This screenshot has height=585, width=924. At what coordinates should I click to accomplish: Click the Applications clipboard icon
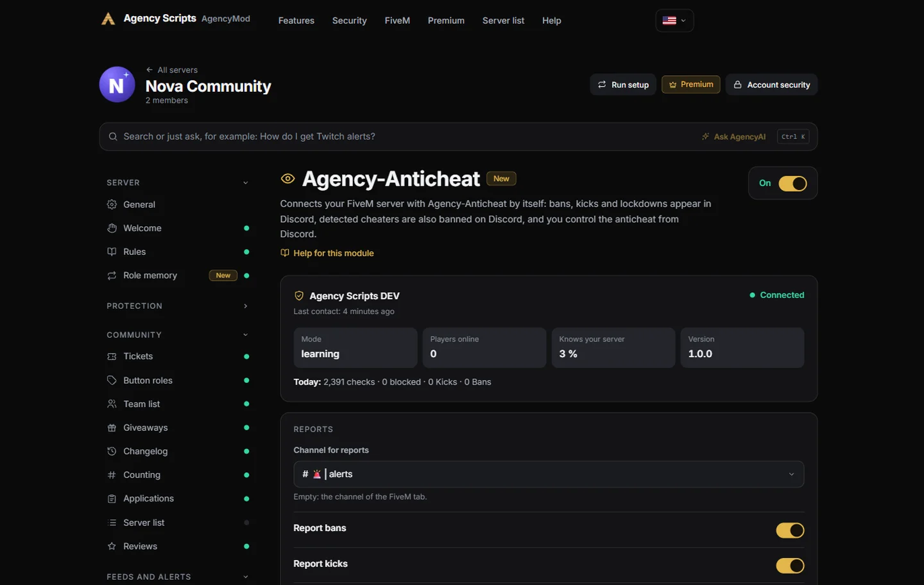pos(112,499)
